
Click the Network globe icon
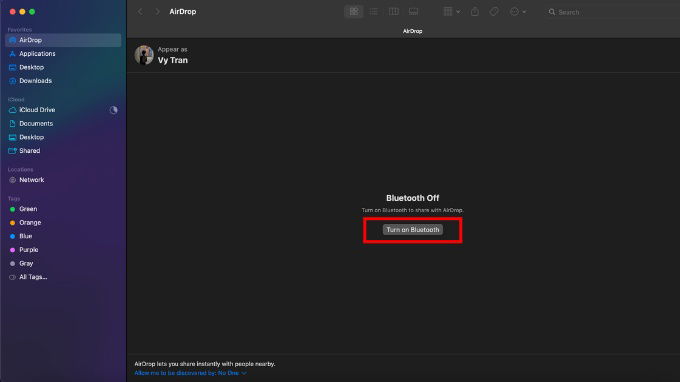pos(13,180)
